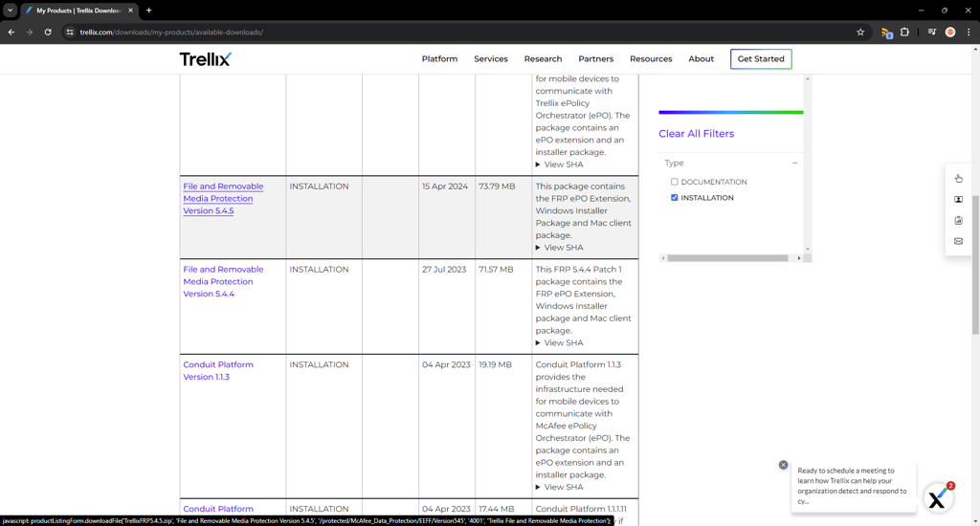Check the DOCUMENTATION filter checkbox
980x526 pixels.
pos(674,182)
